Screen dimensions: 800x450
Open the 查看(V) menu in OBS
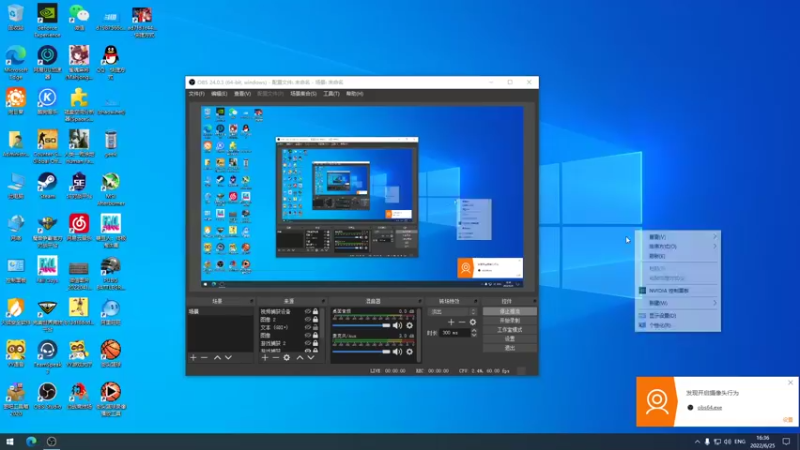click(x=242, y=94)
